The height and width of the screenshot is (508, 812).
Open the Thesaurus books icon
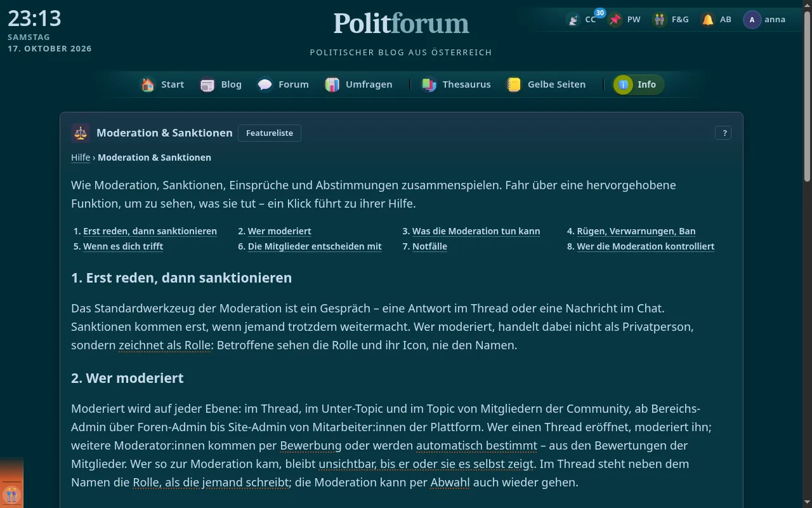pyautogui.click(x=429, y=84)
